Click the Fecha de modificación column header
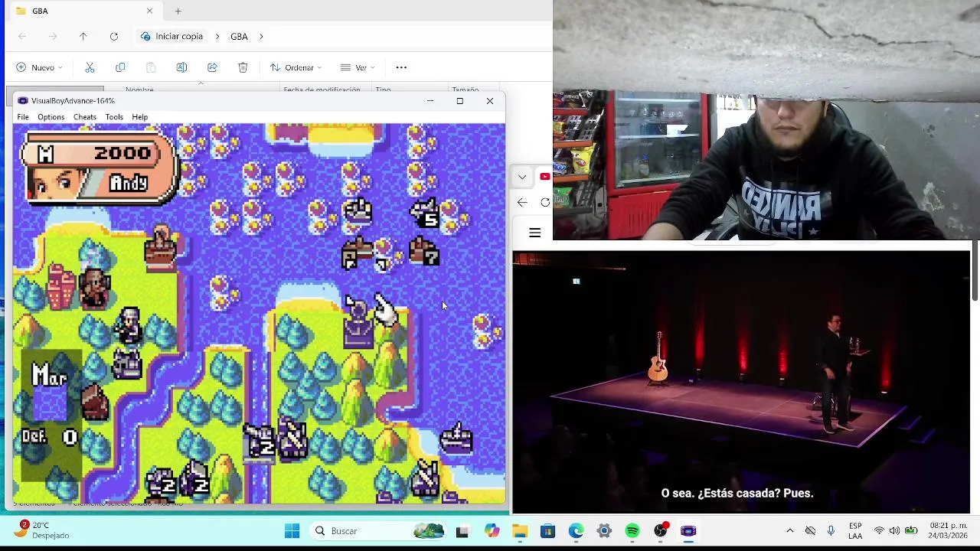This screenshot has height=551, width=980. click(x=322, y=90)
